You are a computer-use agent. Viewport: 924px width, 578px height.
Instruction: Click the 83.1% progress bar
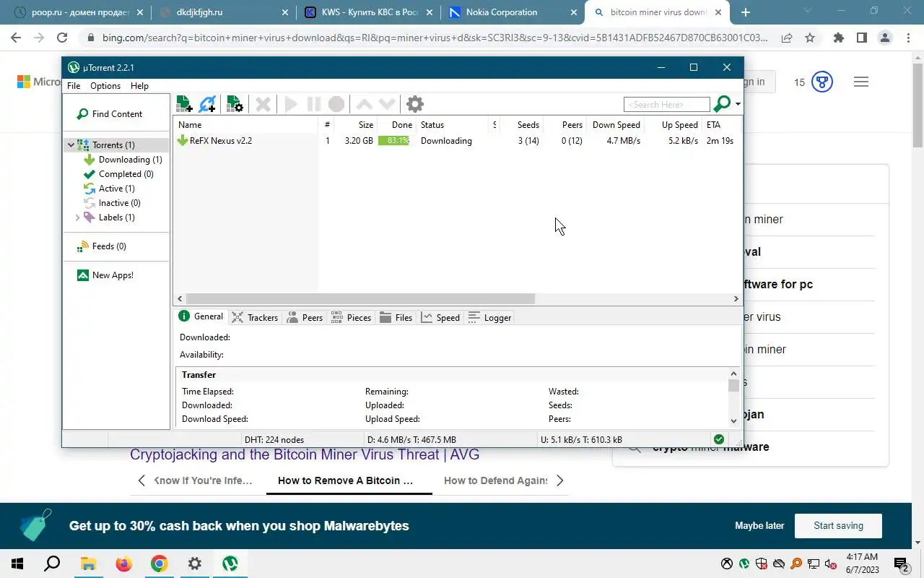(x=393, y=140)
